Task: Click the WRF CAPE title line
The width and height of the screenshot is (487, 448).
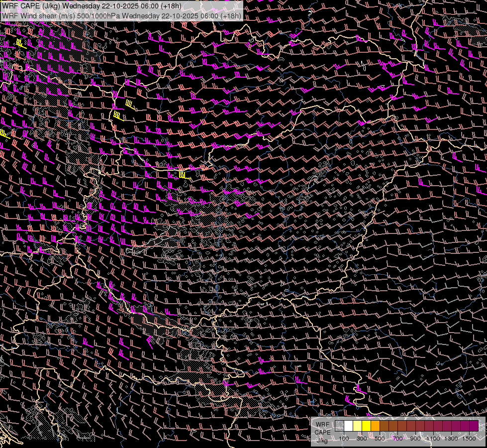Action: tap(92, 6)
